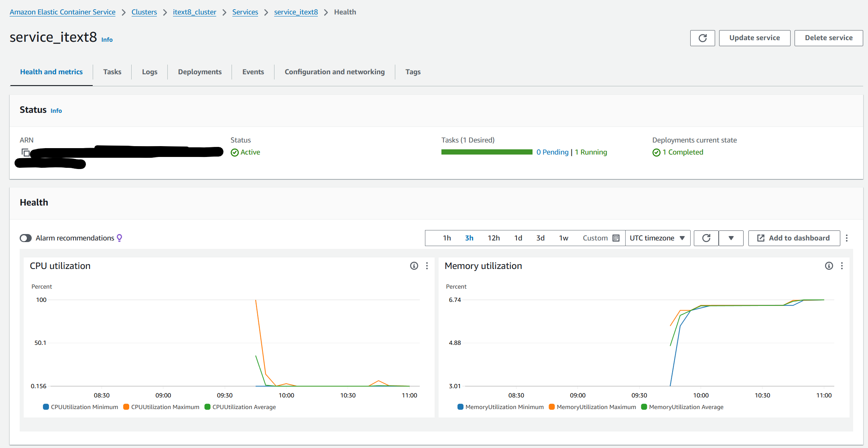Refresh the Health metrics charts
The image size is (868, 448).
tap(706, 238)
